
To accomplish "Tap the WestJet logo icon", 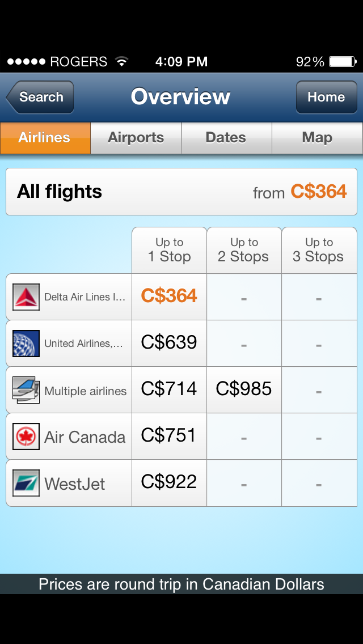I will pos(26,483).
